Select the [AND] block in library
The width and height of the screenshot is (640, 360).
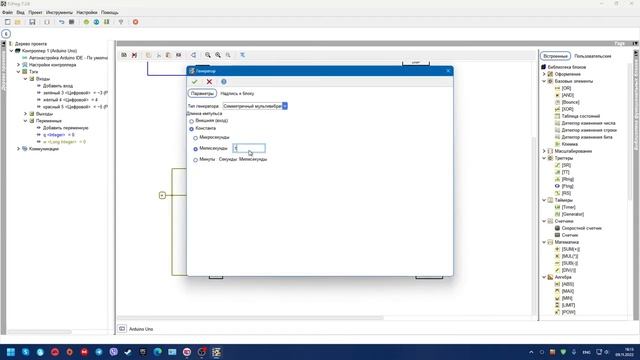568,95
